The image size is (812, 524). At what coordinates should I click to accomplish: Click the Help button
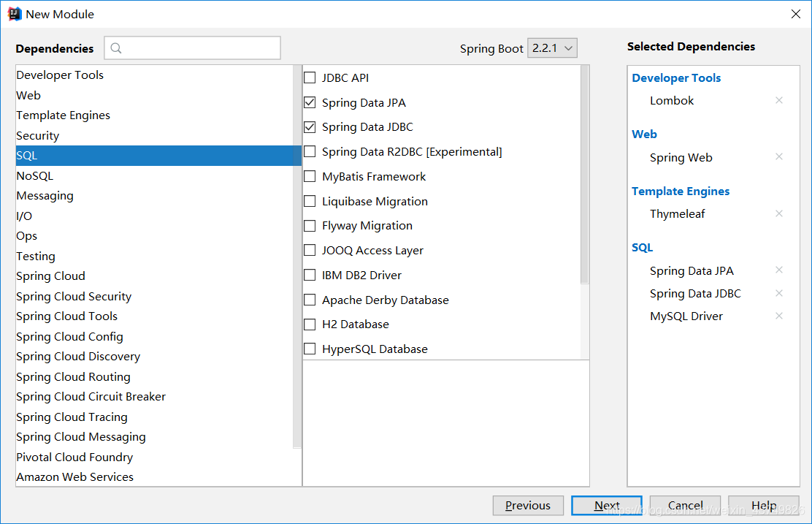pyautogui.click(x=764, y=505)
